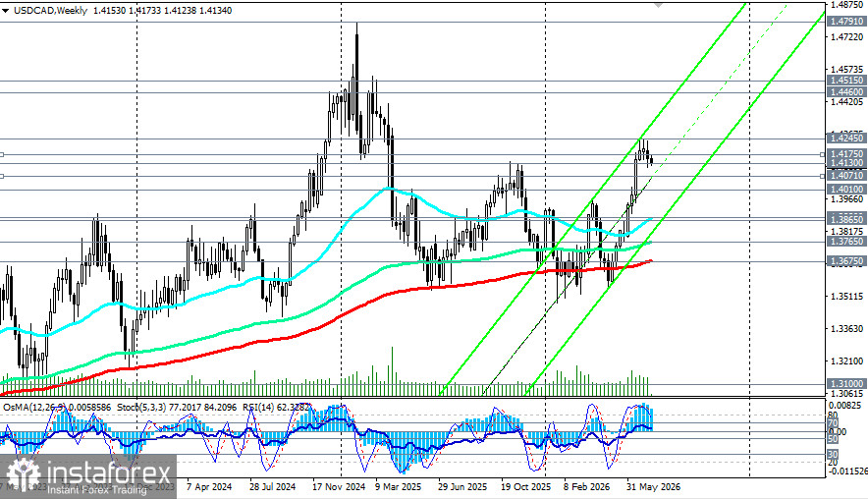Viewport: 868px width, 499px height.
Task: Select the 1.44600 price level label
Action: (846, 91)
